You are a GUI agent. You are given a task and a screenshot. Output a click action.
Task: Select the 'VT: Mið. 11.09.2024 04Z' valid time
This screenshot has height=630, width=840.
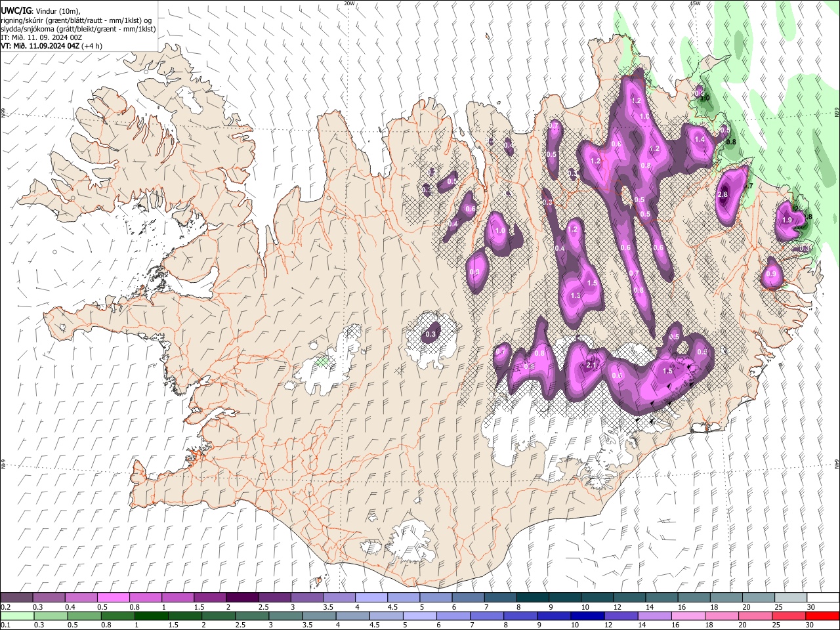40,46
